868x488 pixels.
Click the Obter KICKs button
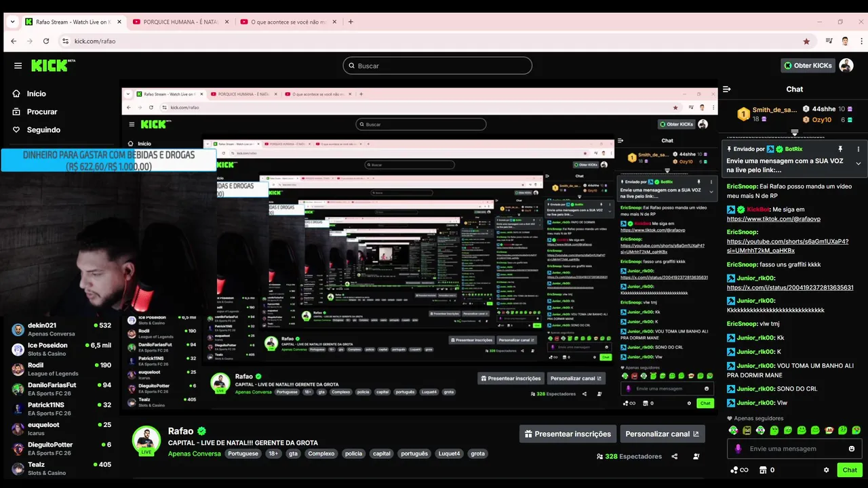coord(807,66)
